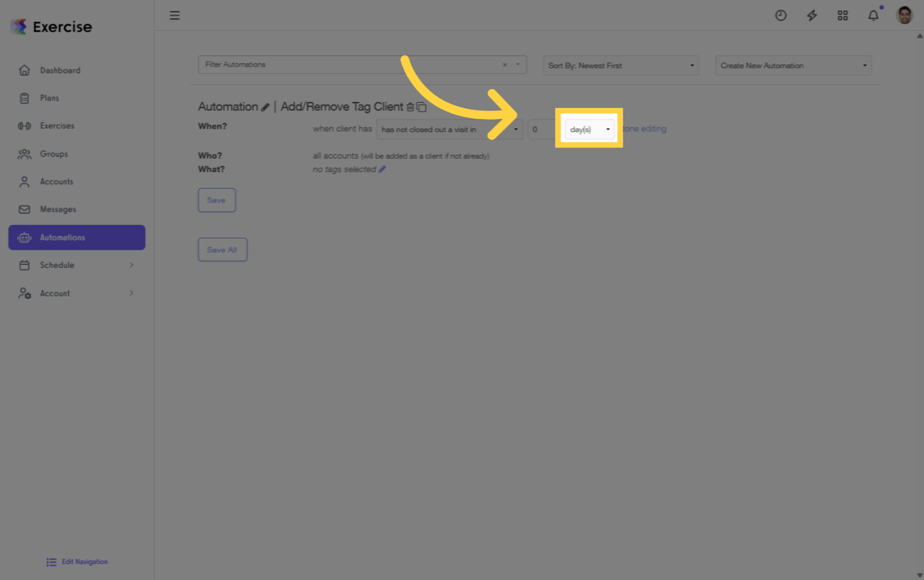Edit tags via the pencil next to 'no tags selected'
924x580 pixels.
point(382,169)
